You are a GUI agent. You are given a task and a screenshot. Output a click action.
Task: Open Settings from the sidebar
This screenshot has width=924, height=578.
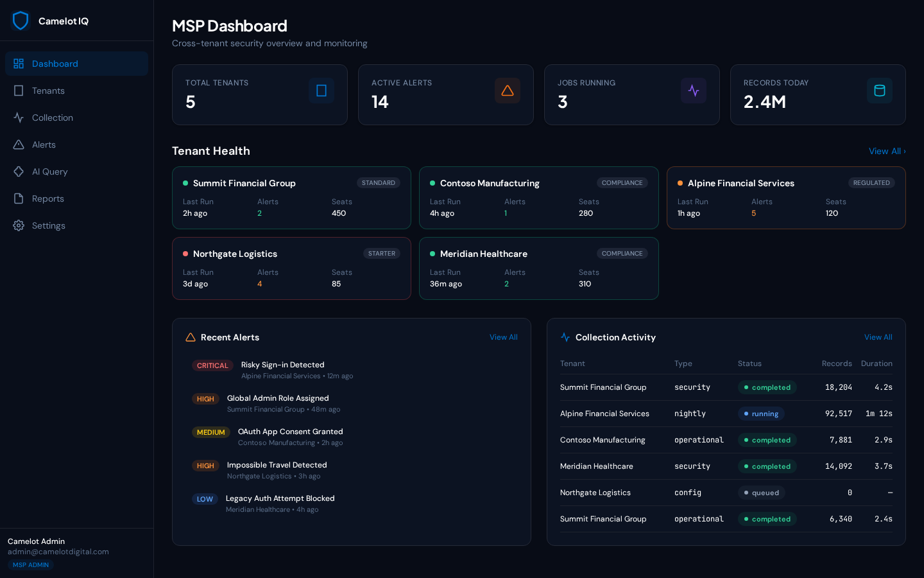pos(76,225)
